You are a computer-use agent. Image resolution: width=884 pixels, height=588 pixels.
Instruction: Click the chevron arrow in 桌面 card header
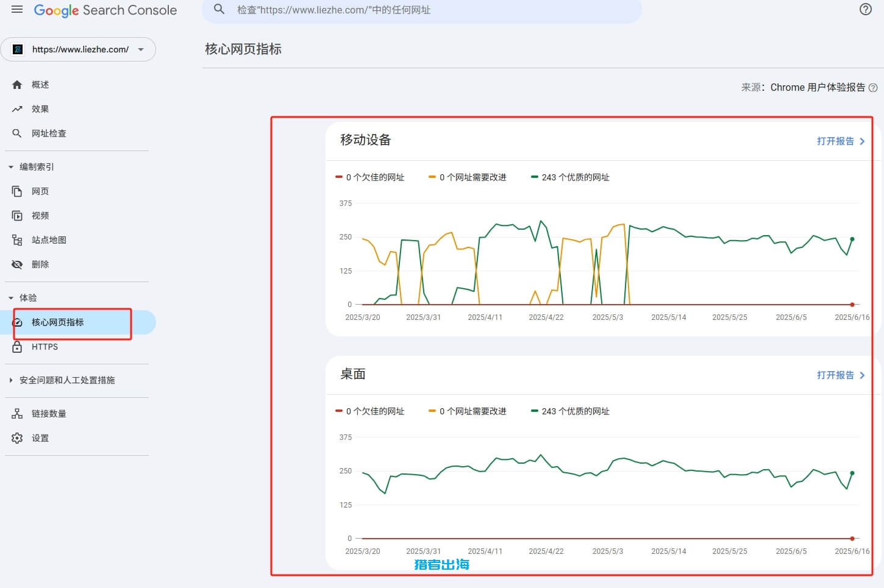[x=862, y=375]
